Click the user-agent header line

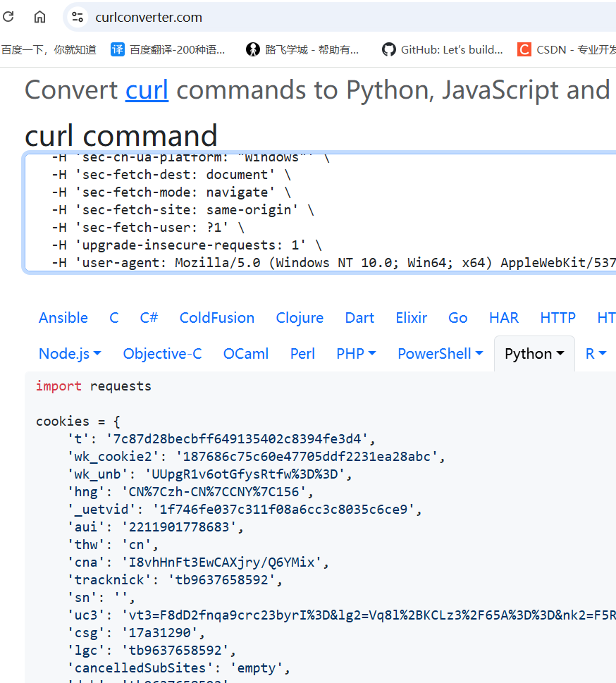click(333, 263)
